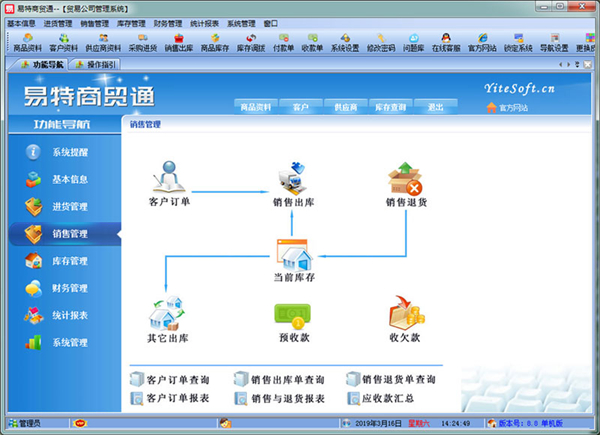Viewport: 600px width, 435px height.
Task: Open 客户订单查询 link
Action: pos(170,380)
